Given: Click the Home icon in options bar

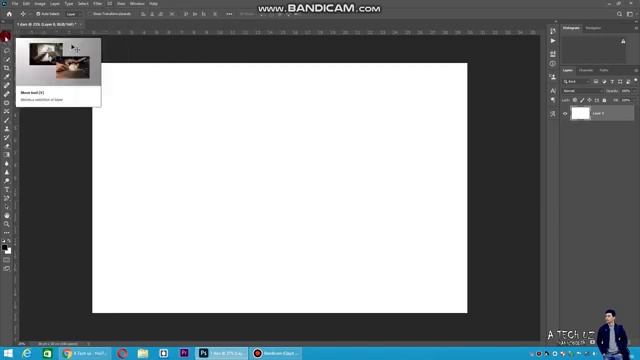Looking at the screenshot, I should tap(9, 14).
